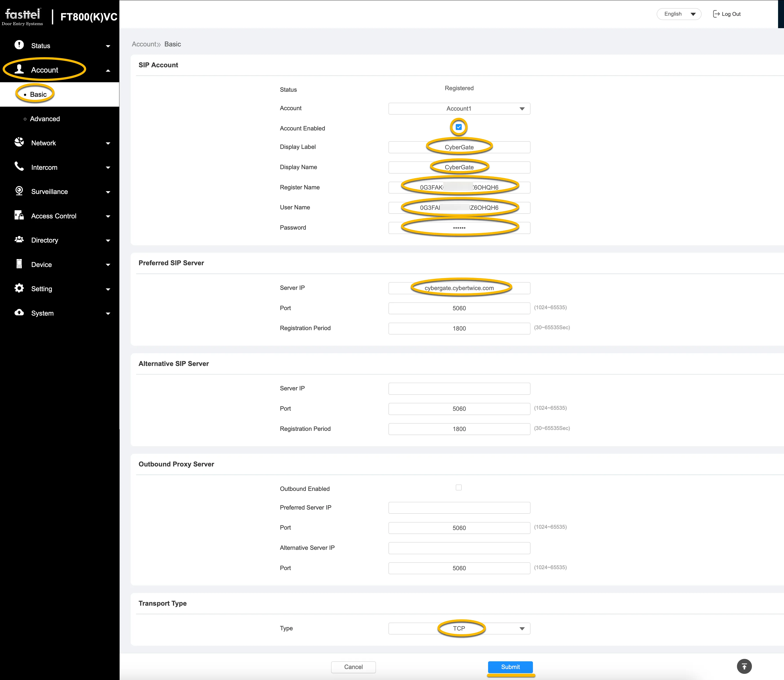
Task: Open the TCP transport Type dropdown
Action: [x=459, y=629]
